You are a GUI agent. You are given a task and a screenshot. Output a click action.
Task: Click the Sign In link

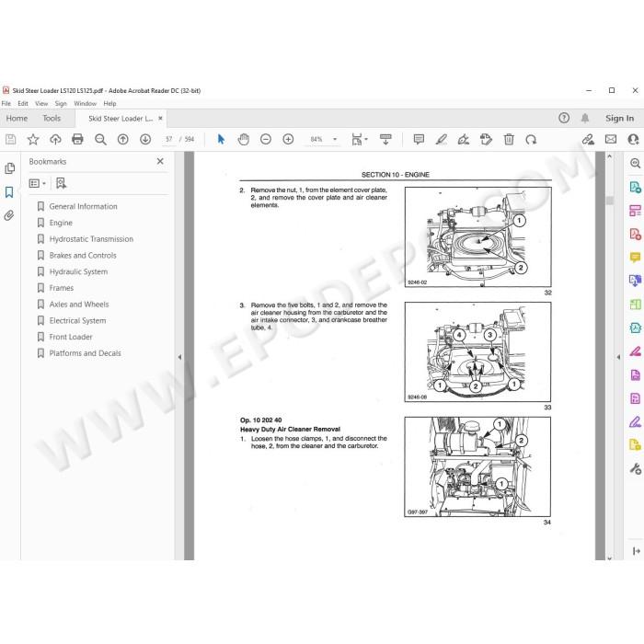(619, 119)
